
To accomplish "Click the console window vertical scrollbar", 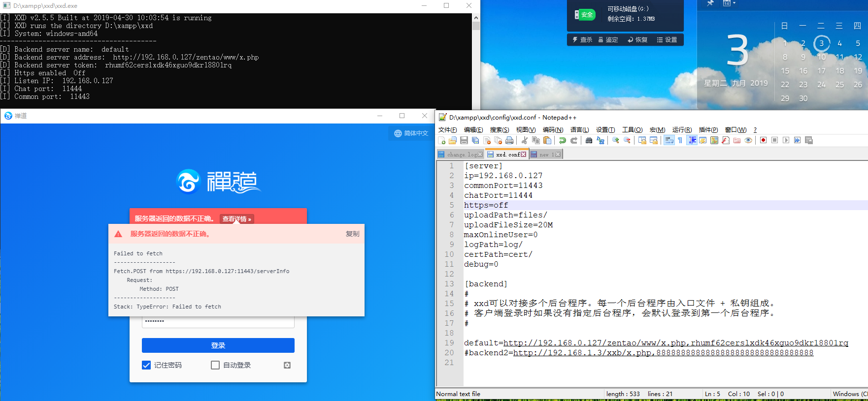I will click(476, 59).
